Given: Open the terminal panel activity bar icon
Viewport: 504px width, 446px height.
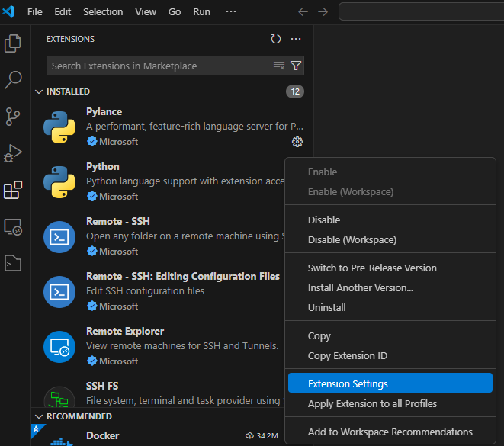Looking at the screenshot, I should [13, 263].
